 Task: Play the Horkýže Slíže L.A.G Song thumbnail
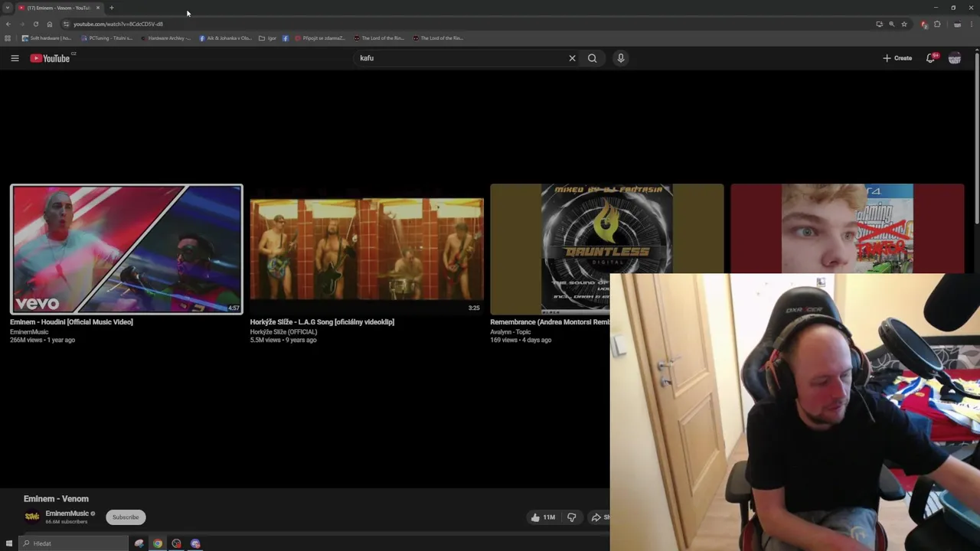(x=367, y=249)
